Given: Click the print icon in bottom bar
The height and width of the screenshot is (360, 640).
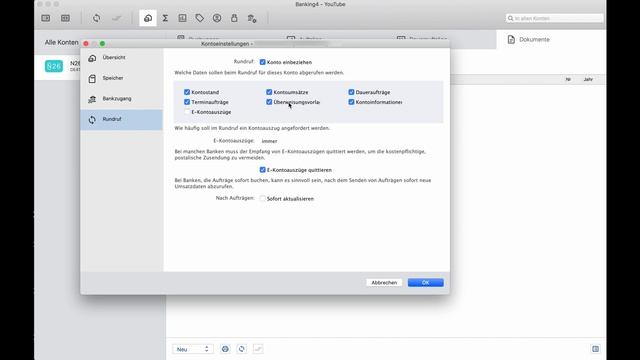Looking at the screenshot, I should pyautogui.click(x=225, y=349).
